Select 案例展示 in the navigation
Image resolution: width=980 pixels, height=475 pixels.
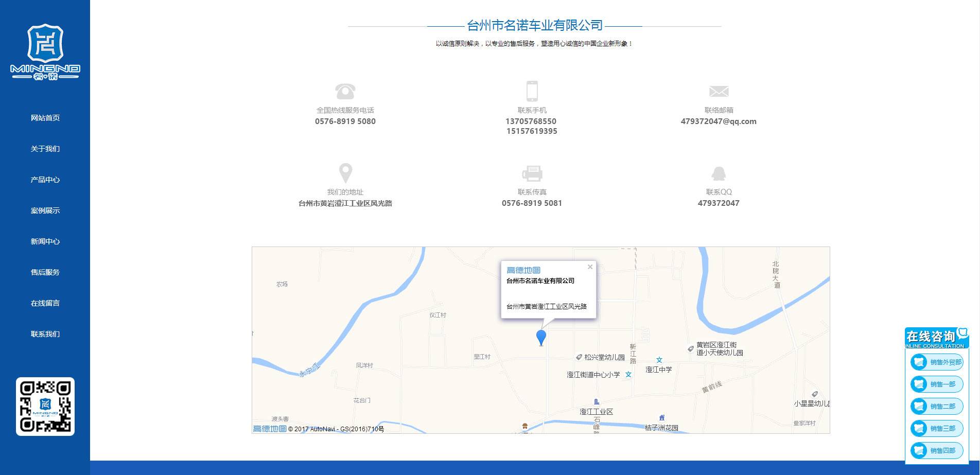coord(45,210)
